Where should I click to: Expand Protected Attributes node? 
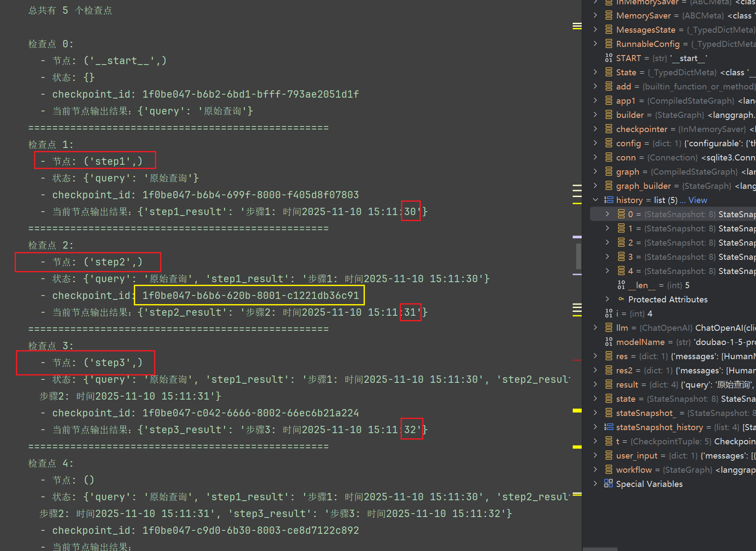coord(607,299)
